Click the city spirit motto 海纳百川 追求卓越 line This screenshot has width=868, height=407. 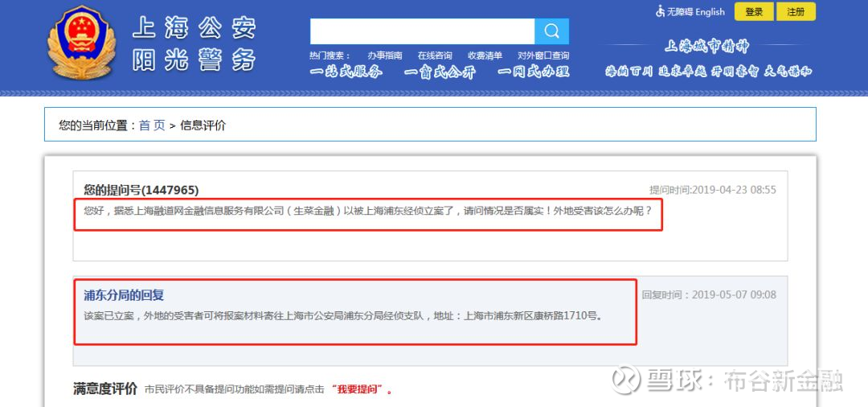pos(709,72)
